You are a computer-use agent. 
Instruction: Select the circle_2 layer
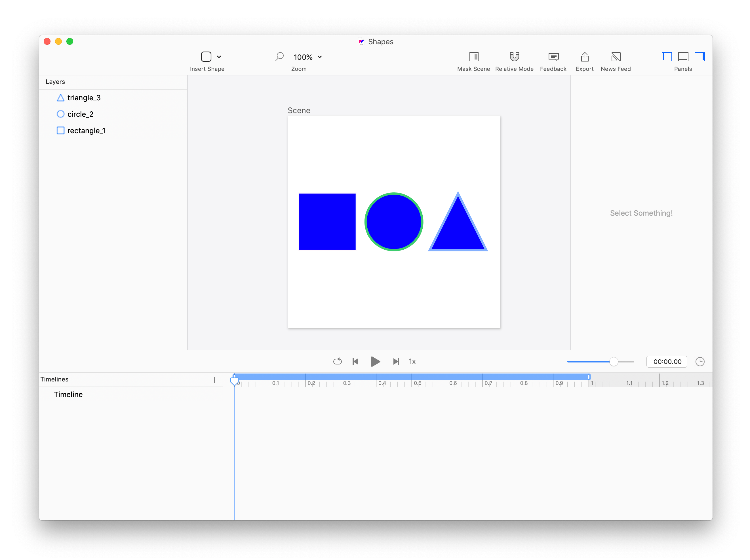coord(80,114)
